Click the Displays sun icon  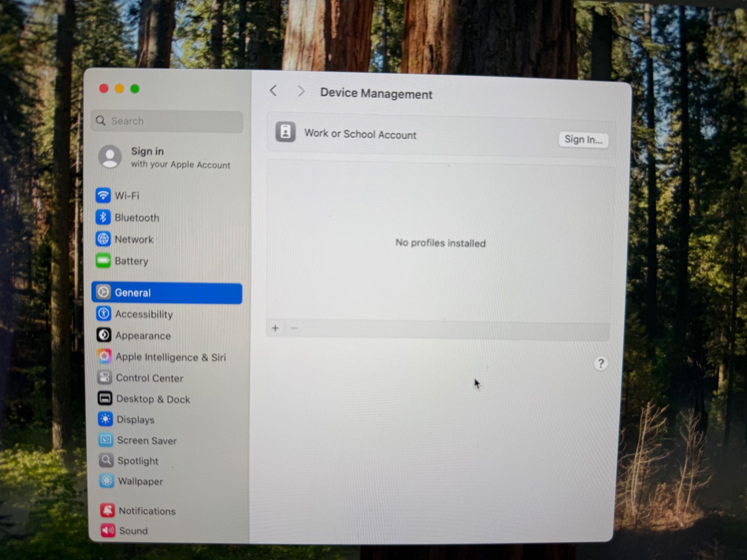[105, 419]
